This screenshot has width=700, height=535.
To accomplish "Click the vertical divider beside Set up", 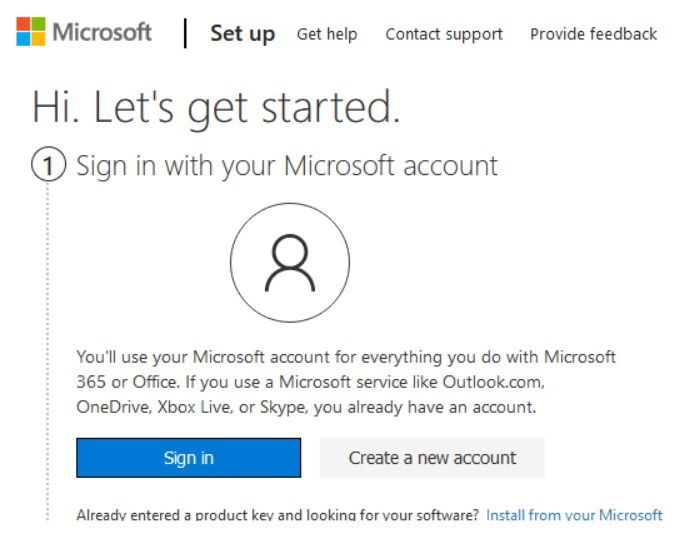I will click(x=185, y=32).
